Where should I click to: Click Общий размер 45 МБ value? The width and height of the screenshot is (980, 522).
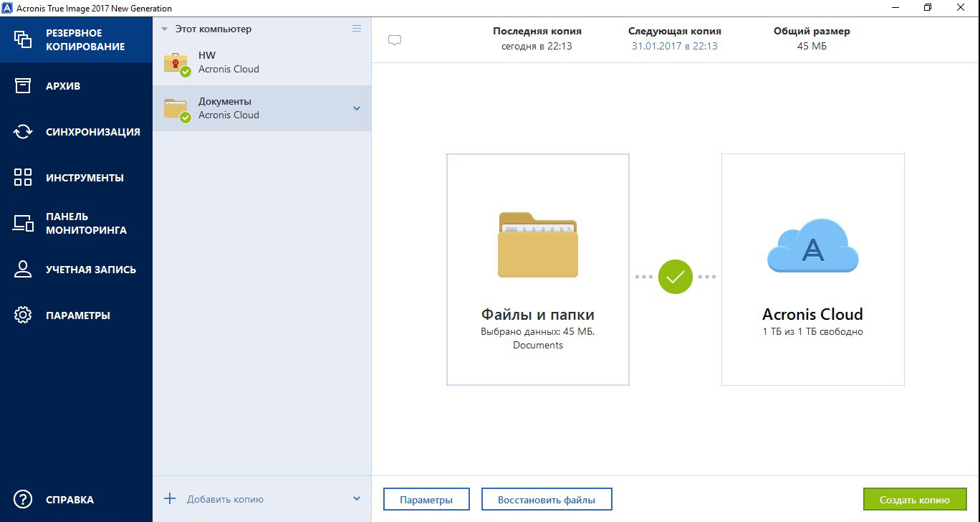click(x=812, y=46)
